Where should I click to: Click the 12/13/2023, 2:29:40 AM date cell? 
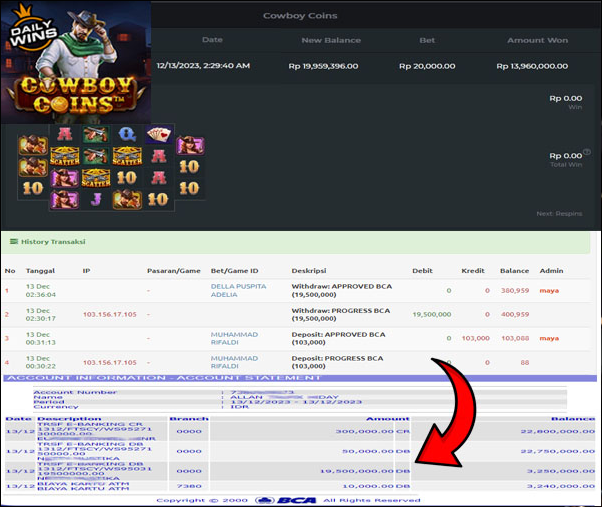click(x=203, y=66)
